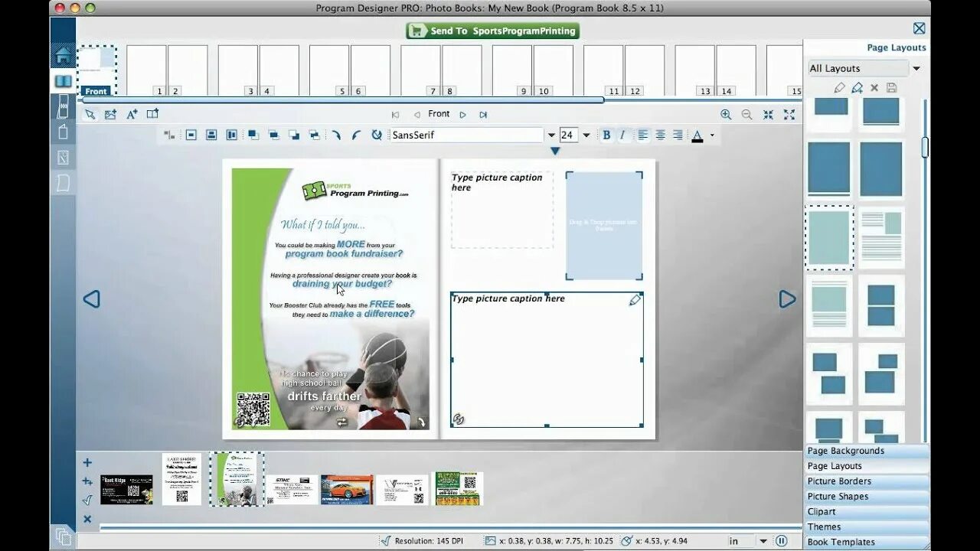
Task: Select the black East Ridge ad thumbnail
Action: pos(126,490)
